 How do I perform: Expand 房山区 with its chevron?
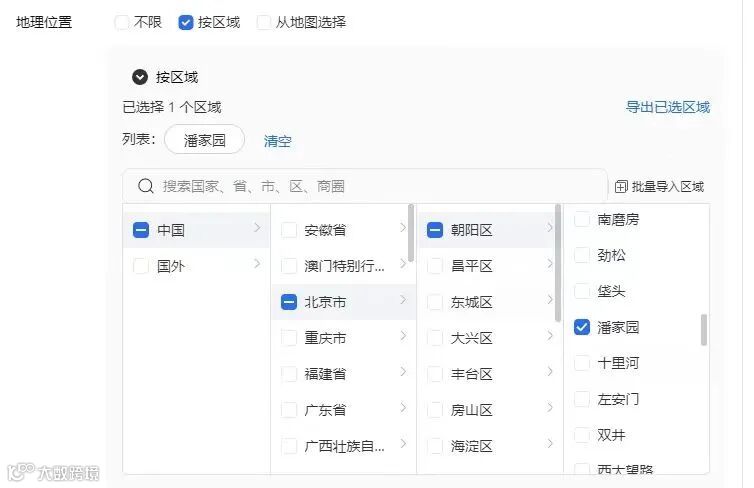(x=550, y=408)
